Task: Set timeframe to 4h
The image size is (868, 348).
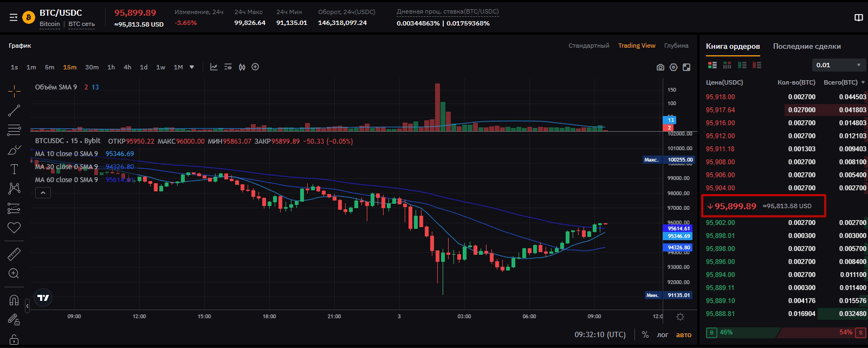Action: coord(127,67)
